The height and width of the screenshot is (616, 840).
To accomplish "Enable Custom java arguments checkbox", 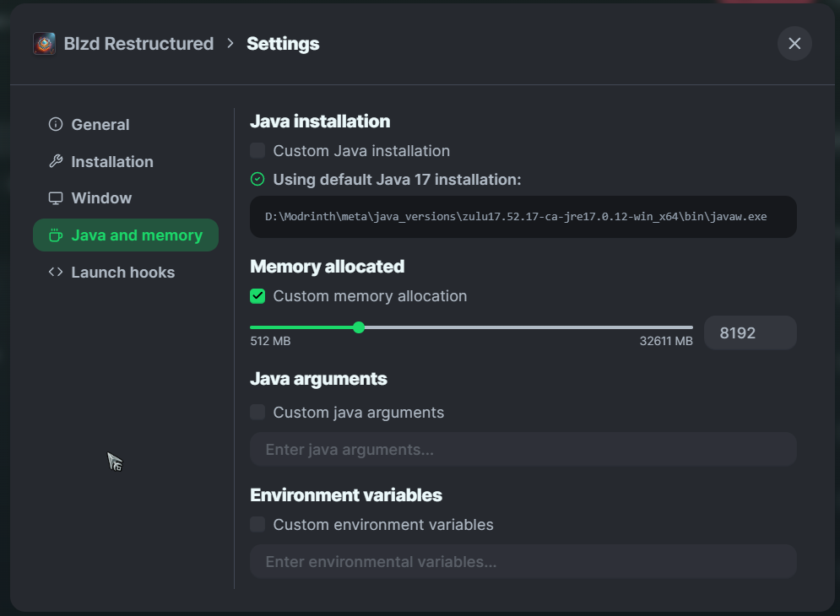I will pos(257,413).
